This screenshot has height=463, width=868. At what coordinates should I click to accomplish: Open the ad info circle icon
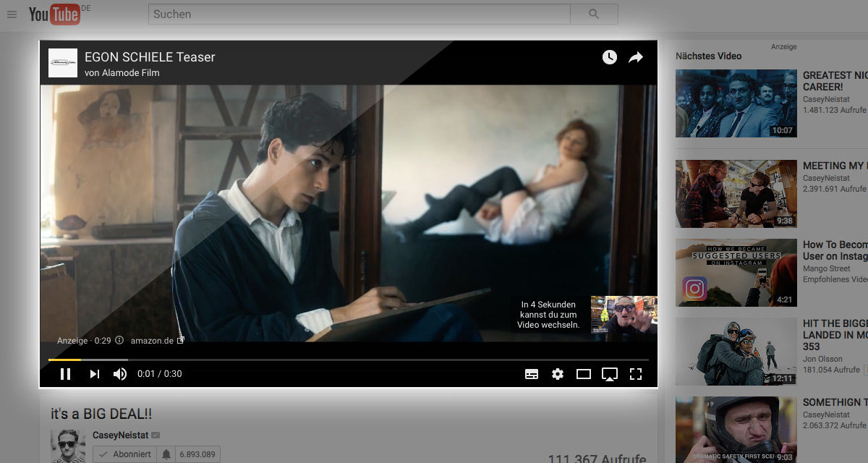(x=119, y=340)
